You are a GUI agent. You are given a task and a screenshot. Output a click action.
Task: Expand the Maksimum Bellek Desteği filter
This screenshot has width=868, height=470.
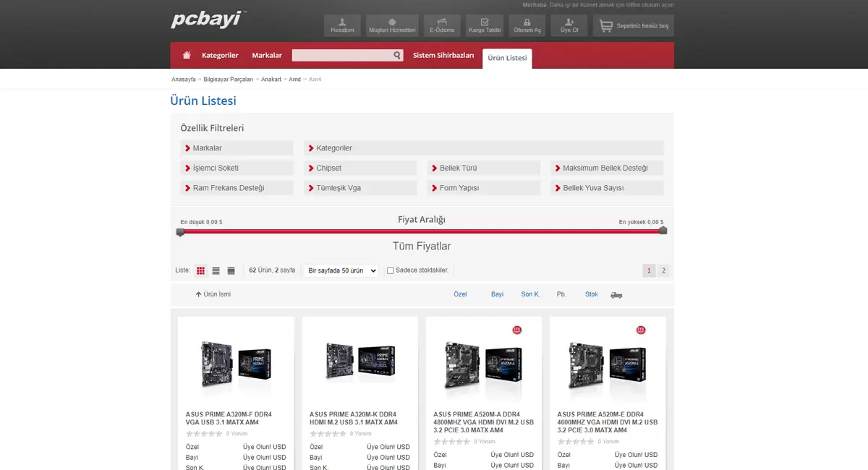607,168
